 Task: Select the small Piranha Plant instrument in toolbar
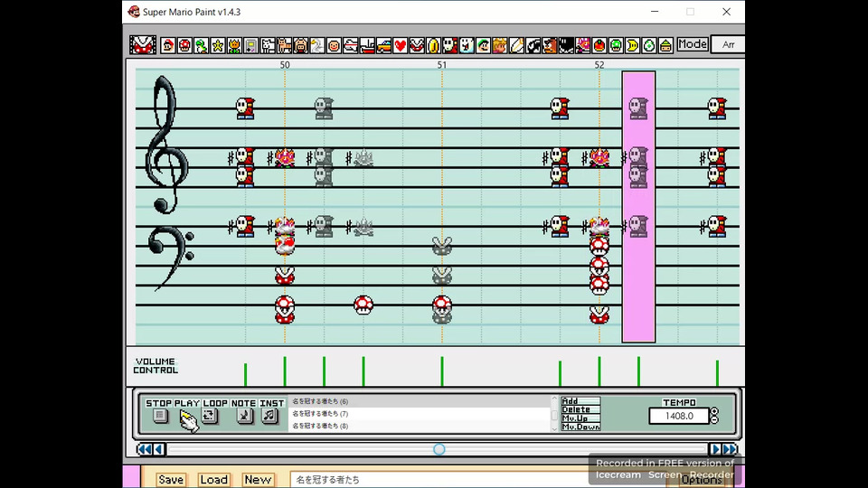(x=417, y=45)
